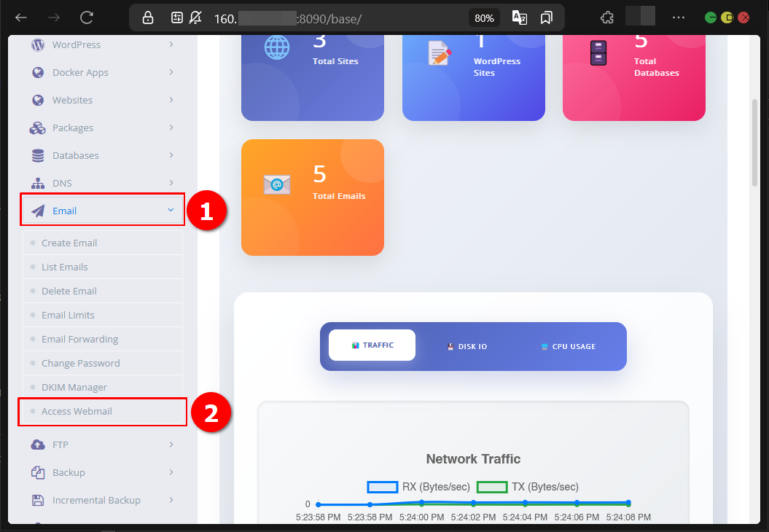Click the envelope icon on Total Emails card
This screenshot has width=769, height=532.
click(277, 185)
